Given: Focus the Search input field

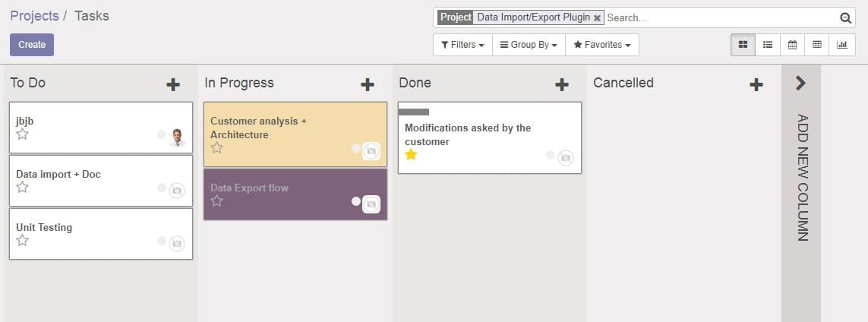Looking at the screenshot, I should click(720, 18).
